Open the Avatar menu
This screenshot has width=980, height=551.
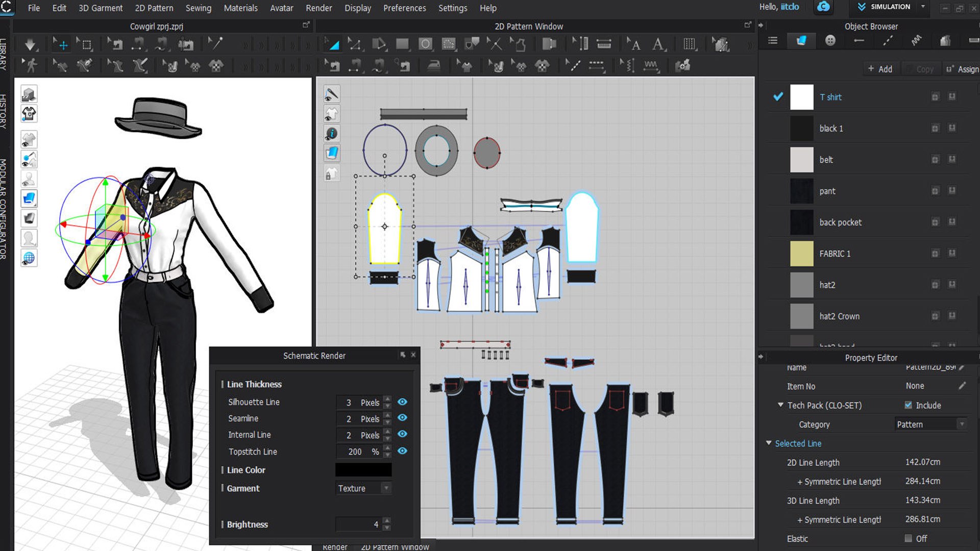pos(281,8)
